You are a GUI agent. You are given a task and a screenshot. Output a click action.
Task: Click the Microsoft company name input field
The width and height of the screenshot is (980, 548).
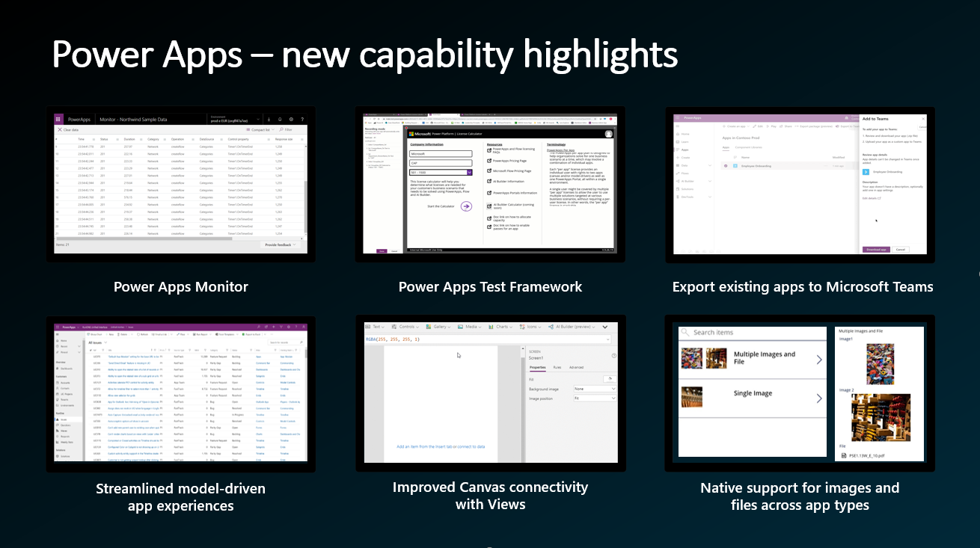[441, 153]
